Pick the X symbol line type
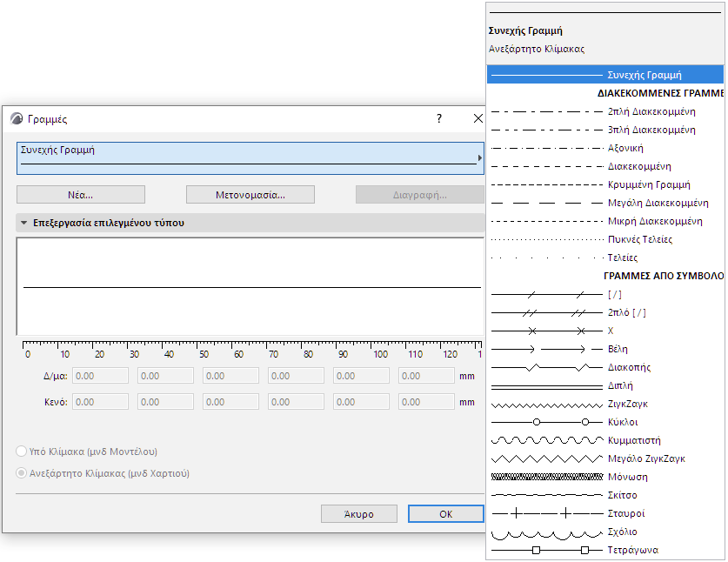Screen dimensions: 728x562 pyautogui.click(x=605, y=331)
